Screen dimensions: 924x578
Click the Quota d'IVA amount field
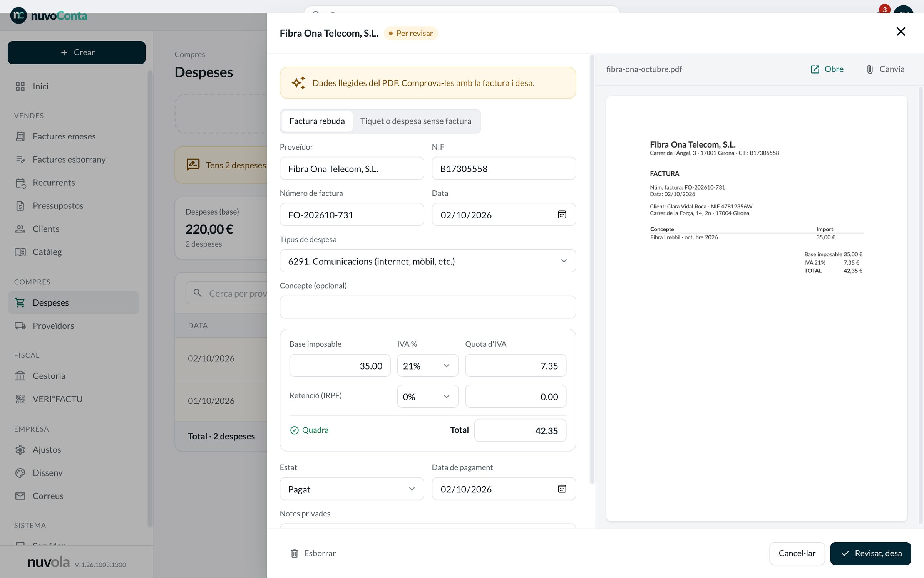[x=516, y=366]
